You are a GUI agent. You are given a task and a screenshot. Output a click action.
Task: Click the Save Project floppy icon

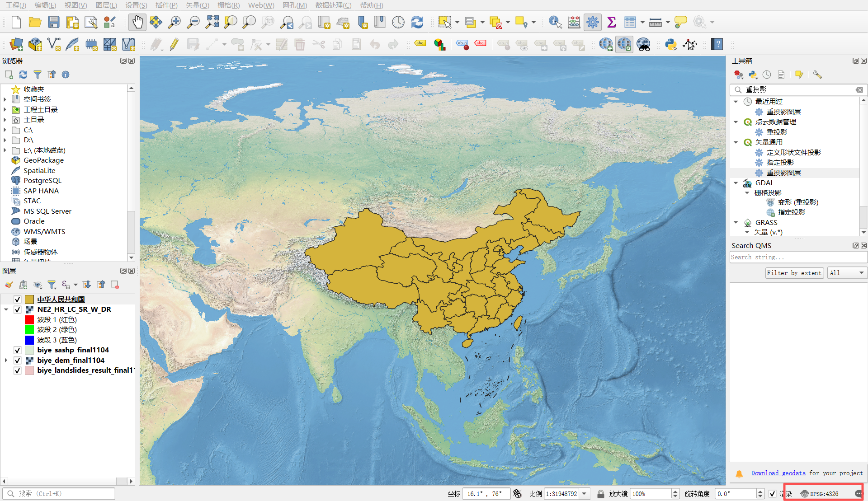click(x=54, y=22)
